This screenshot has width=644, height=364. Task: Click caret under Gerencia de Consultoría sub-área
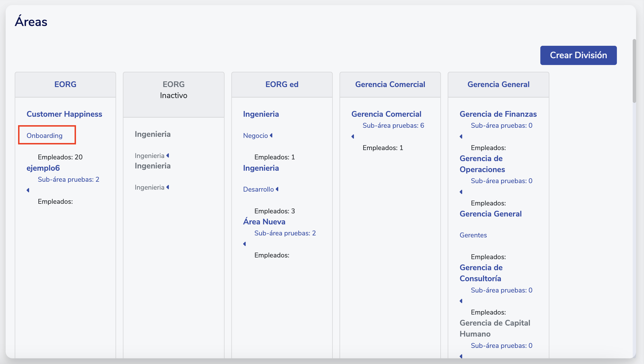(x=461, y=301)
